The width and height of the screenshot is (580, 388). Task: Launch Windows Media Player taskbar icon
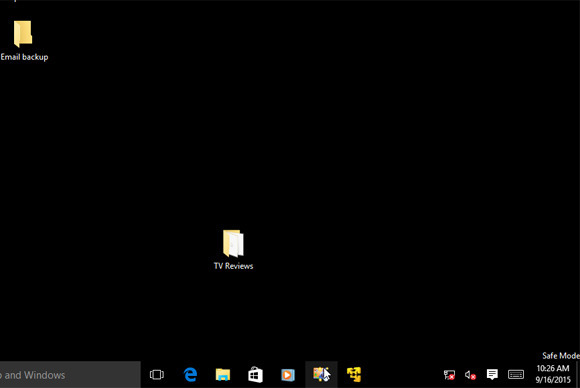coord(287,375)
